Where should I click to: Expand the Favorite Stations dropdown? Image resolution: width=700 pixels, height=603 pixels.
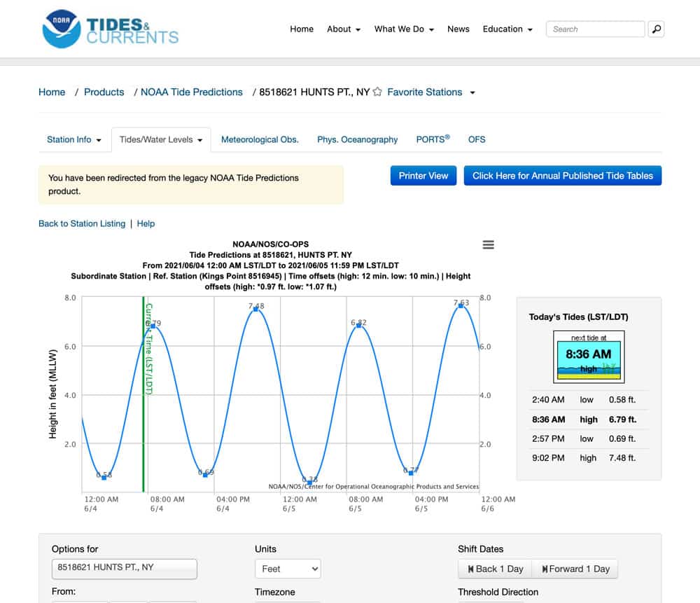coord(430,92)
